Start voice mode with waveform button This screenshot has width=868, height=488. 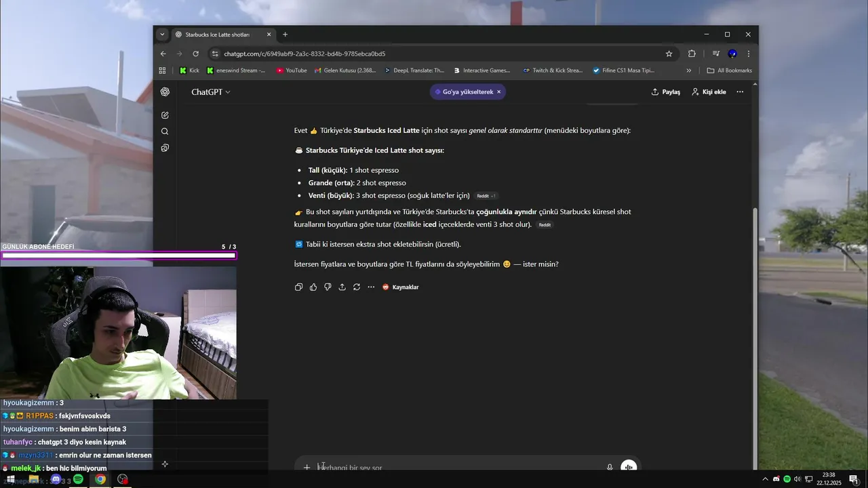[629, 466]
